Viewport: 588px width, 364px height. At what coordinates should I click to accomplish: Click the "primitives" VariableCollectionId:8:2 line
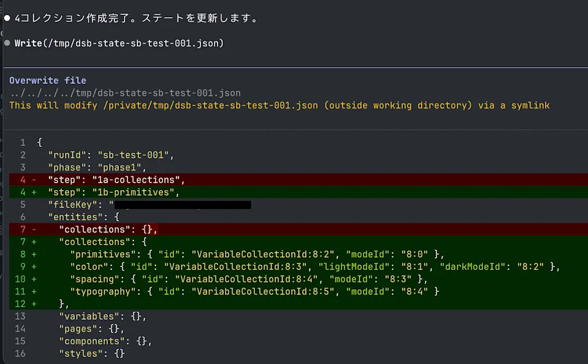click(x=299, y=254)
